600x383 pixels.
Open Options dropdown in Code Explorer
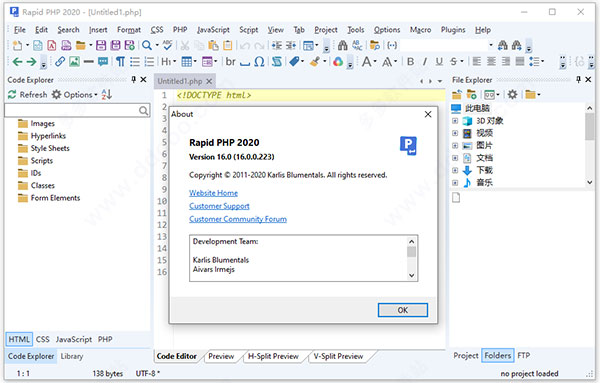[75, 95]
